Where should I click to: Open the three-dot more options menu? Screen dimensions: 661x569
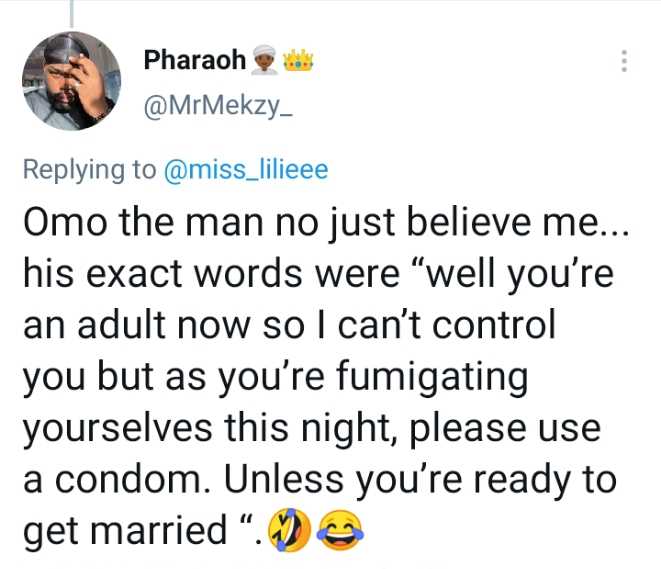click(x=624, y=60)
